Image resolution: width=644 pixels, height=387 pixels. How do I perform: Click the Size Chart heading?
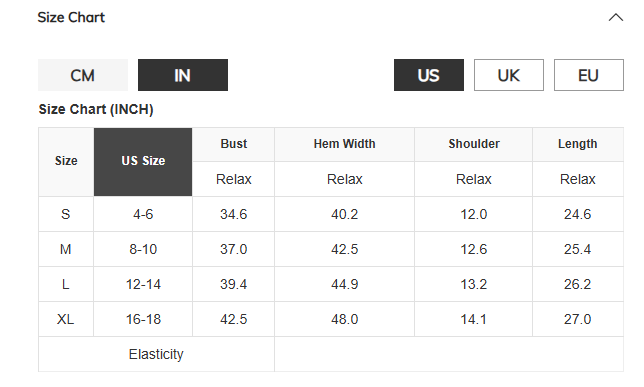tap(71, 17)
